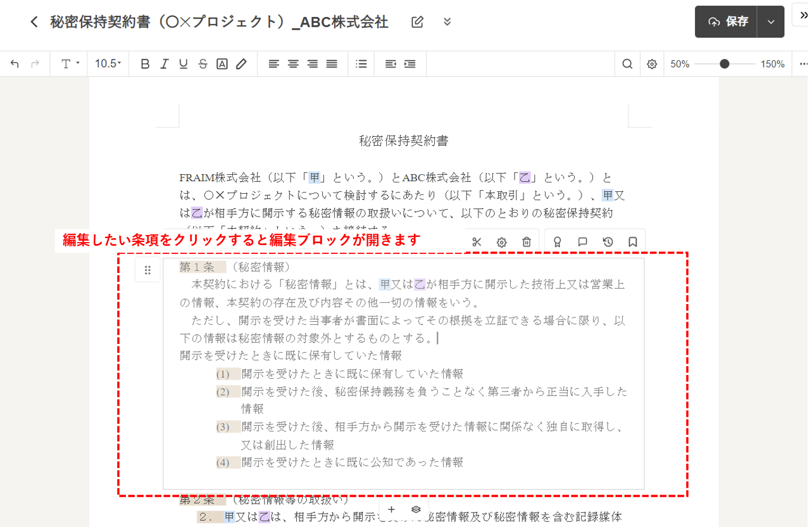Select the highlighter pen tool
This screenshot has height=527, width=812.
[x=241, y=64]
